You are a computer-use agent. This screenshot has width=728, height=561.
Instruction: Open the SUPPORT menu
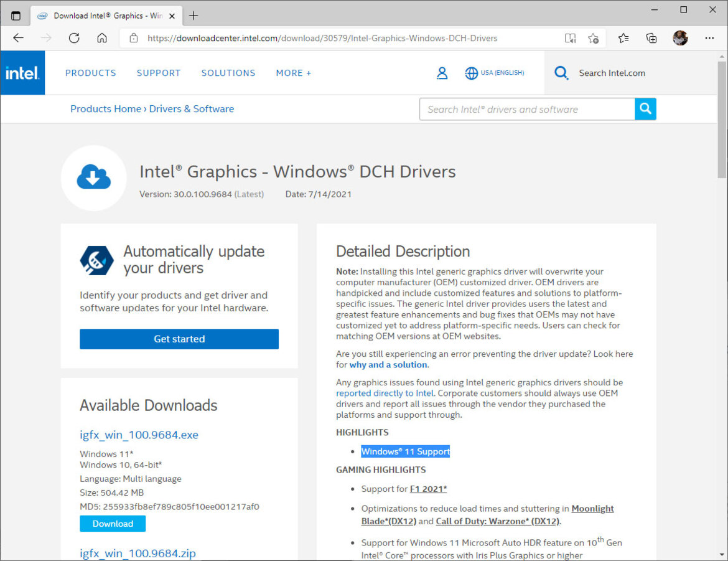[158, 73]
